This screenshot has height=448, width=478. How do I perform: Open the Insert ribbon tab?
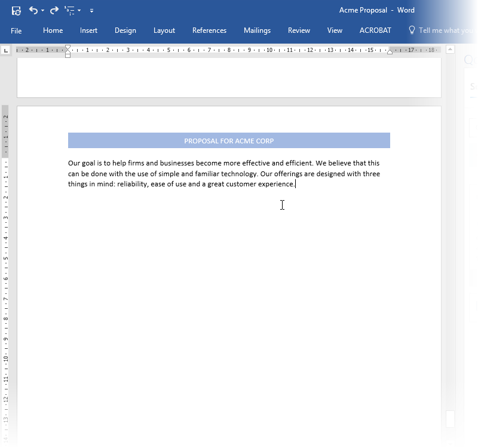click(x=88, y=30)
